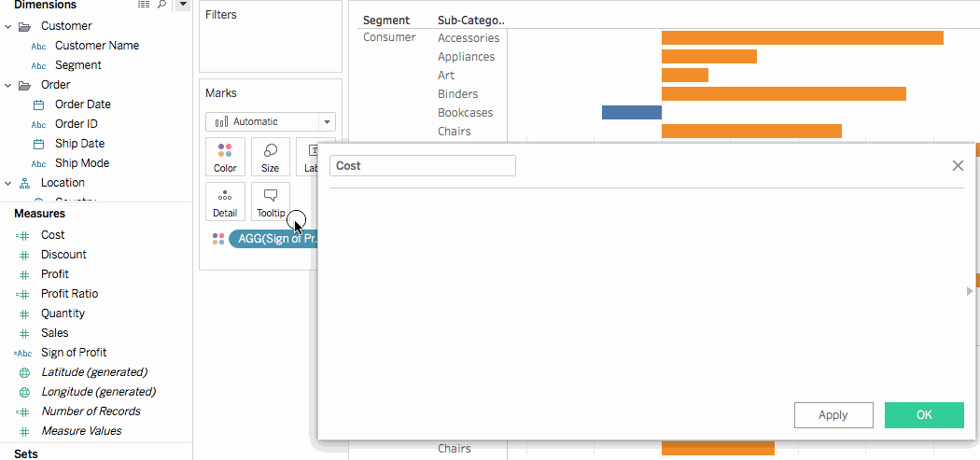Click the Size marks card button
980x460 pixels.
click(x=270, y=157)
